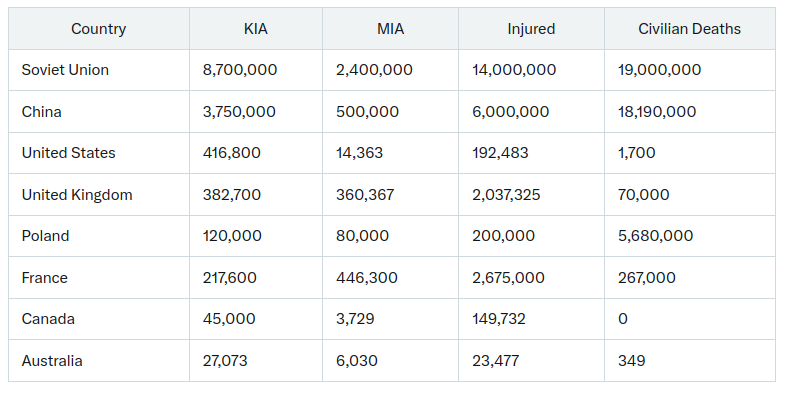The width and height of the screenshot is (785, 394).
Task: Select the Injured column header
Action: (x=531, y=29)
